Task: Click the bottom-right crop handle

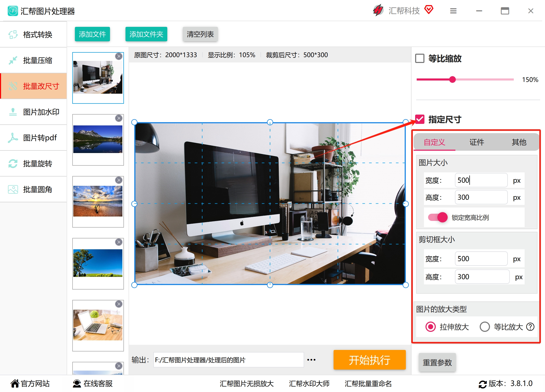Action: [x=406, y=285]
